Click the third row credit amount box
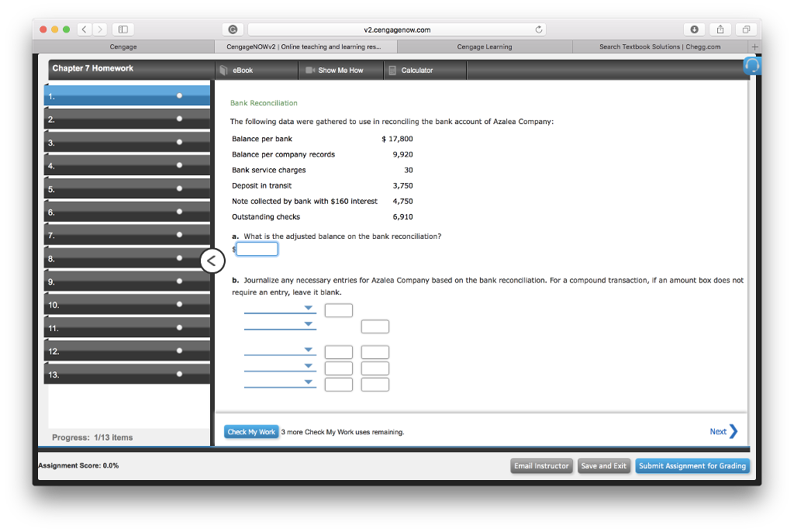The width and height of the screenshot is (794, 532). pos(375,352)
